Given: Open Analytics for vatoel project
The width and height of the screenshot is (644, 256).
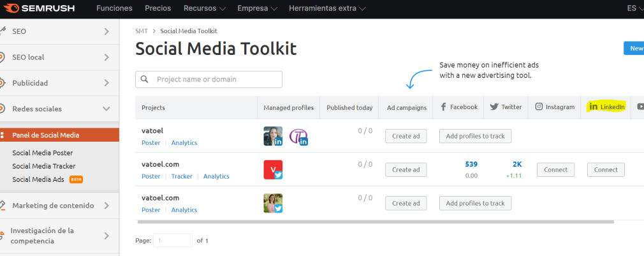Looking at the screenshot, I should click(184, 142).
